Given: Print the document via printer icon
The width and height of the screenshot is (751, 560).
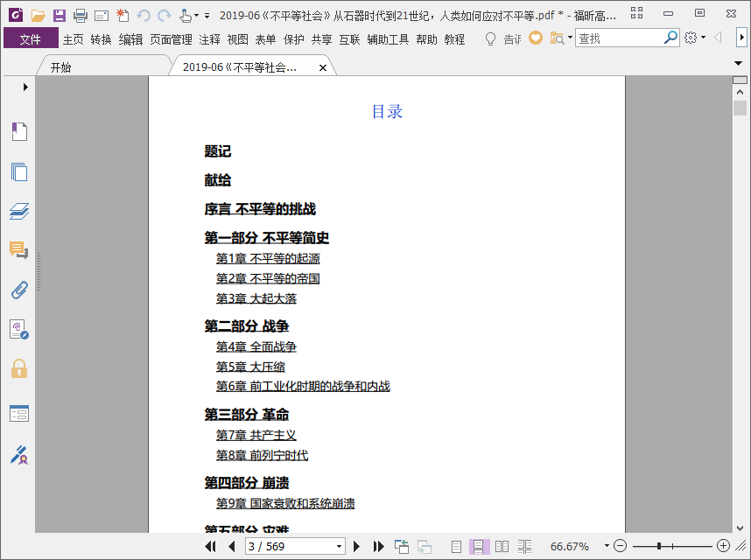Looking at the screenshot, I should [x=81, y=16].
